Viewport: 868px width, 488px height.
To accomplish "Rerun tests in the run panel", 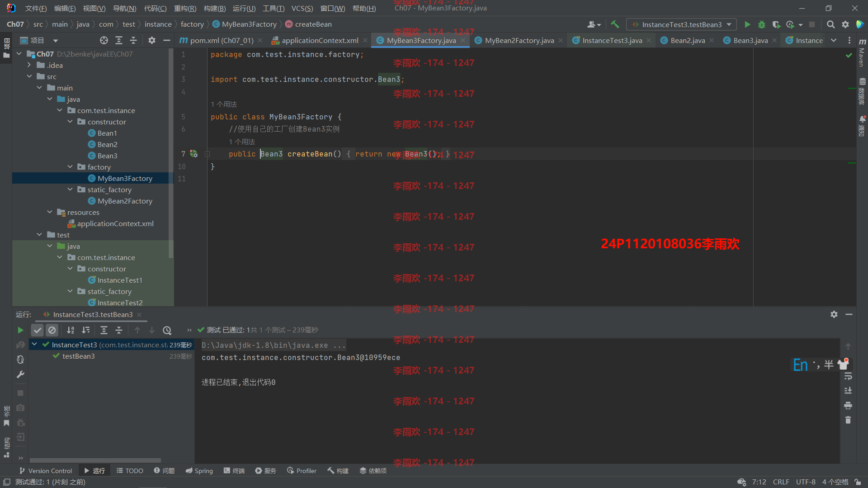I will click(x=20, y=330).
